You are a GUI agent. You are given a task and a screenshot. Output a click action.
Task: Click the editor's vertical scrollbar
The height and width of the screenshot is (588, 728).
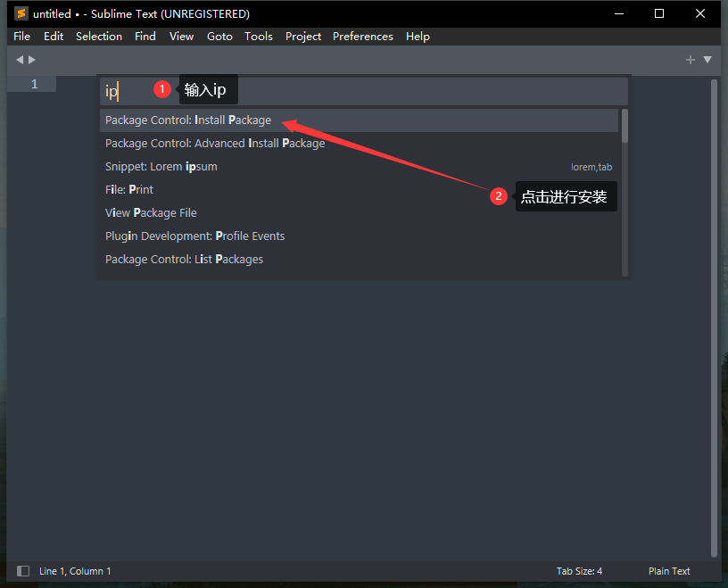[714, 312]
